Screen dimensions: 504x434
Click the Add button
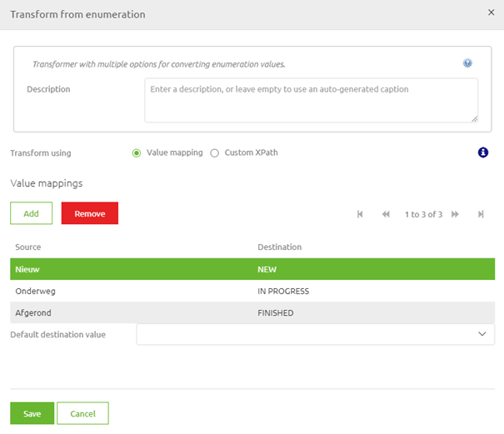point(31,213)
